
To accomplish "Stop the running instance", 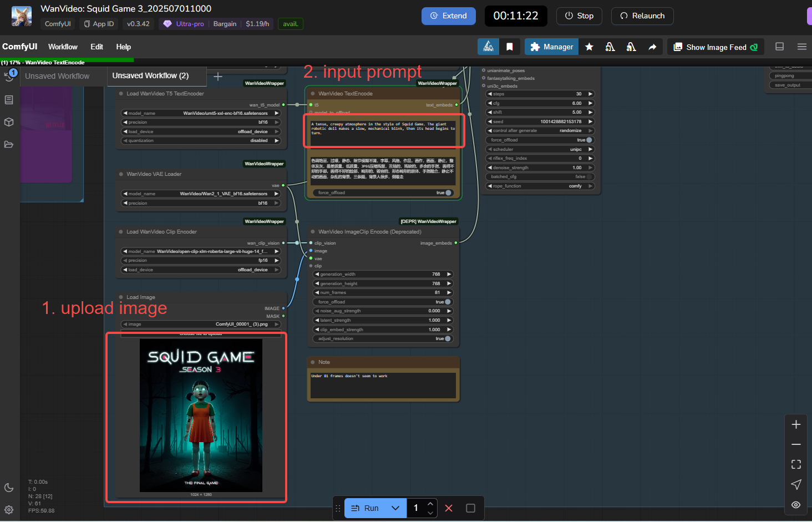I will pyautogui.click(x=579, y=16).
